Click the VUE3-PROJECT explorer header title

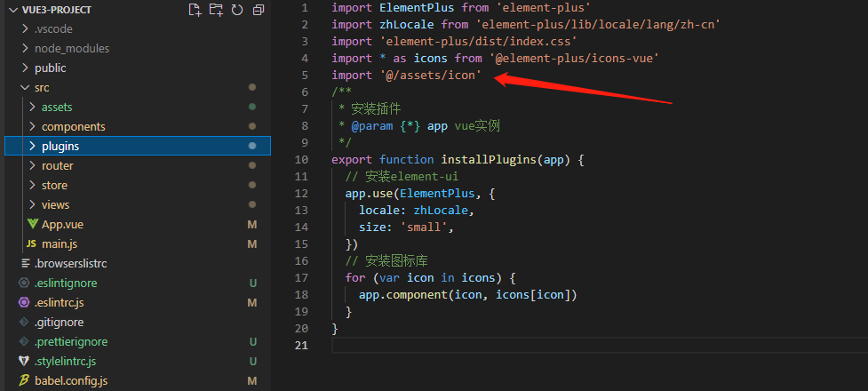click(57, 10)
